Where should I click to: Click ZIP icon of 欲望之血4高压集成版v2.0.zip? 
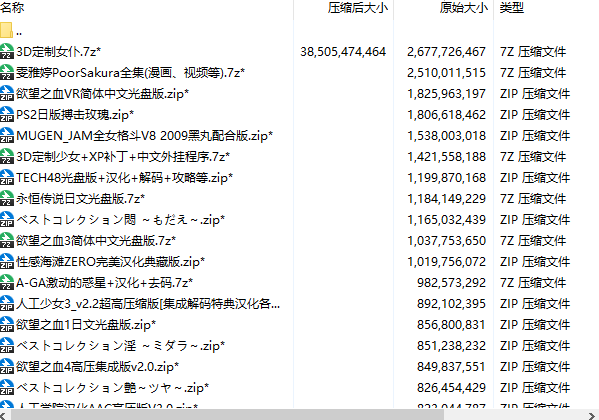(x=7, y=366)
